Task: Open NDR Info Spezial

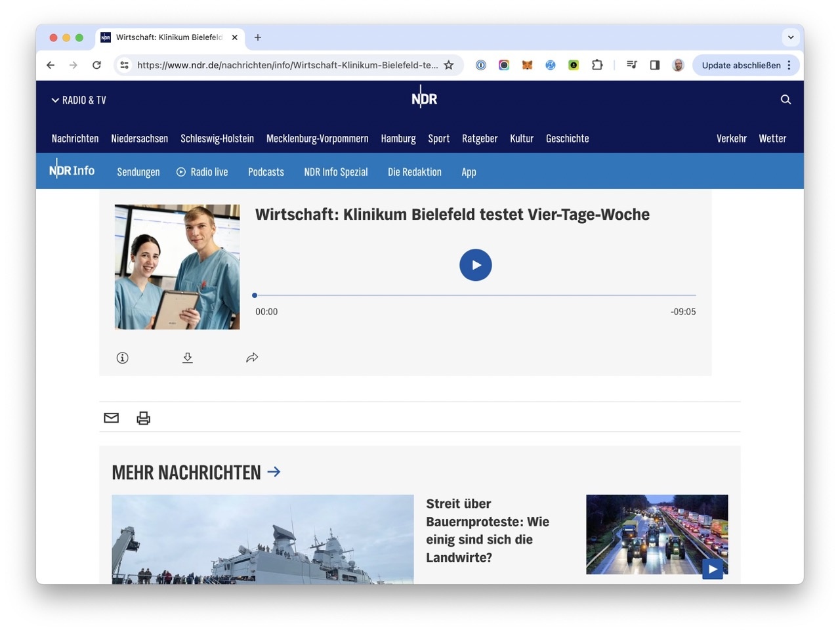Action: pyautogui.click(x=336, y=172)
